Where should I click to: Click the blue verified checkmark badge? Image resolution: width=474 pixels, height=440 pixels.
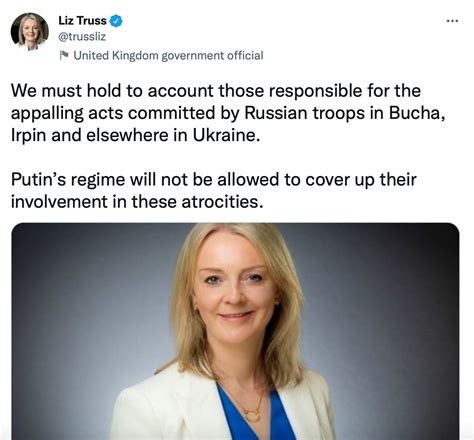(116, 21)
